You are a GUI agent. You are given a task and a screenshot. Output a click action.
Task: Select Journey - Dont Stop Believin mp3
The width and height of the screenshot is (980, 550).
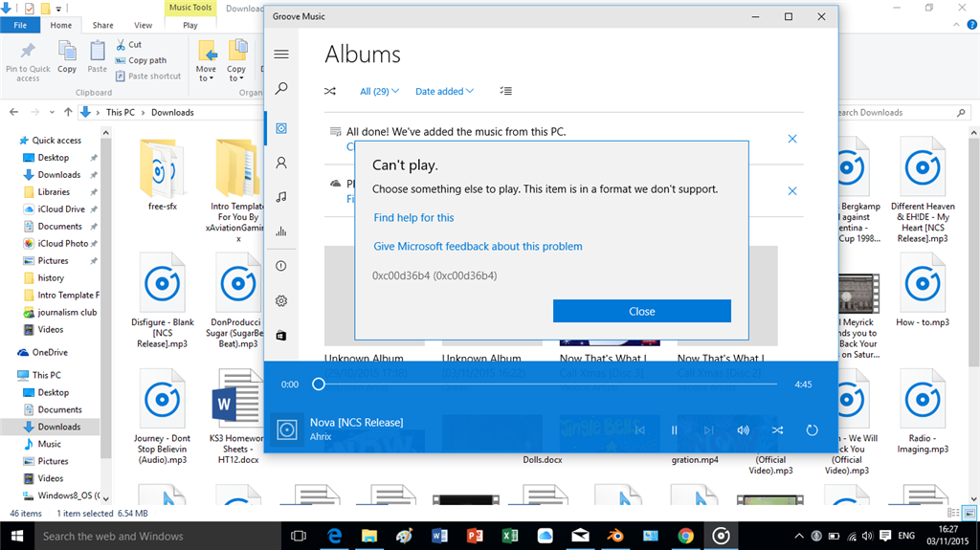click(x=162, y=416)
